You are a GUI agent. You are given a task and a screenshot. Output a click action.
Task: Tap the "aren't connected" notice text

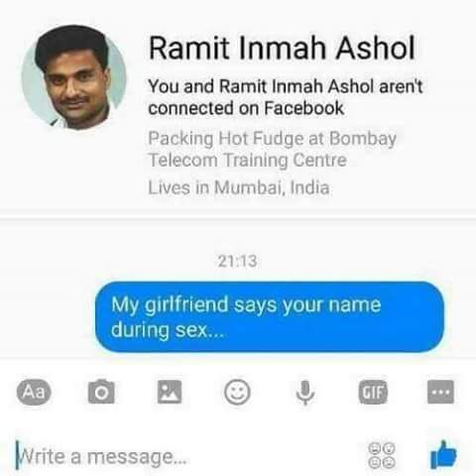point(286,97)
